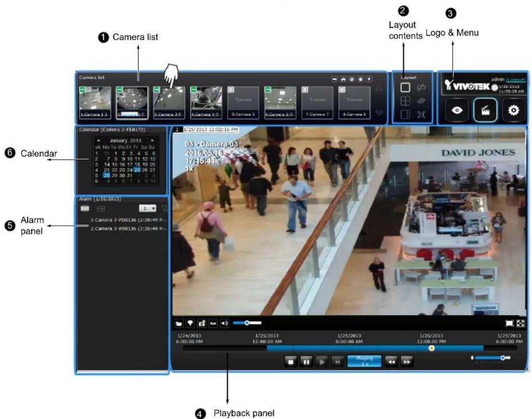Image resolution: width=532 pixels, height=419 pixels.
Task: Click the January 2013 calendar title
Action: [125, 141]
